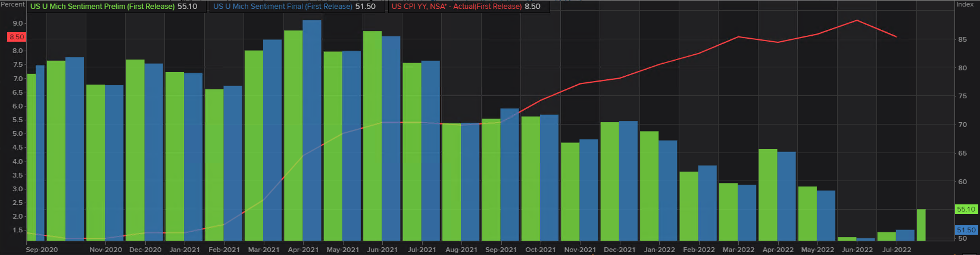Screen dimensions: 980x255
Task: Select the US U Mich Sentiment Final legend
Action: [x=294, y=7]
